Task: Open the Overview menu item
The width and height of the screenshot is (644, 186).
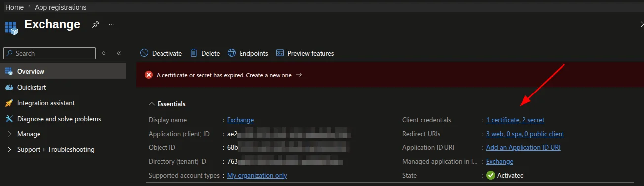Action: 63,71
